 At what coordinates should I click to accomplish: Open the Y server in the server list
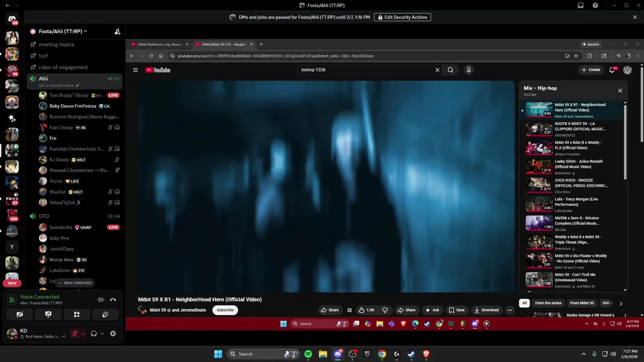[x=12, y=247]
